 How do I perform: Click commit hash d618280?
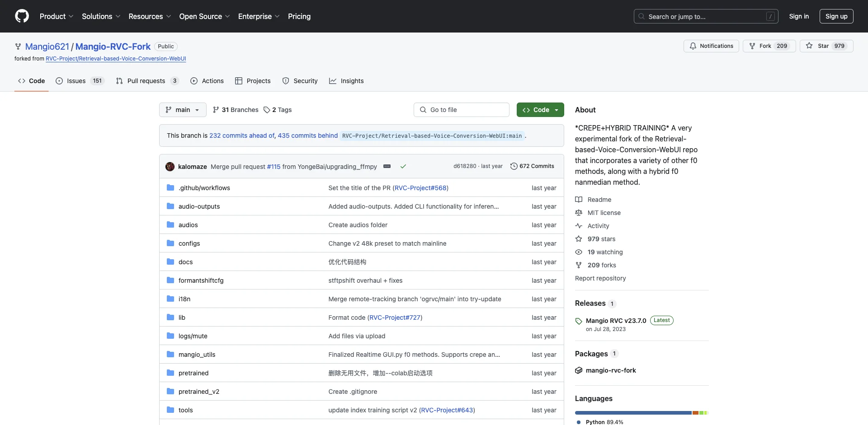tap(465, 166)
